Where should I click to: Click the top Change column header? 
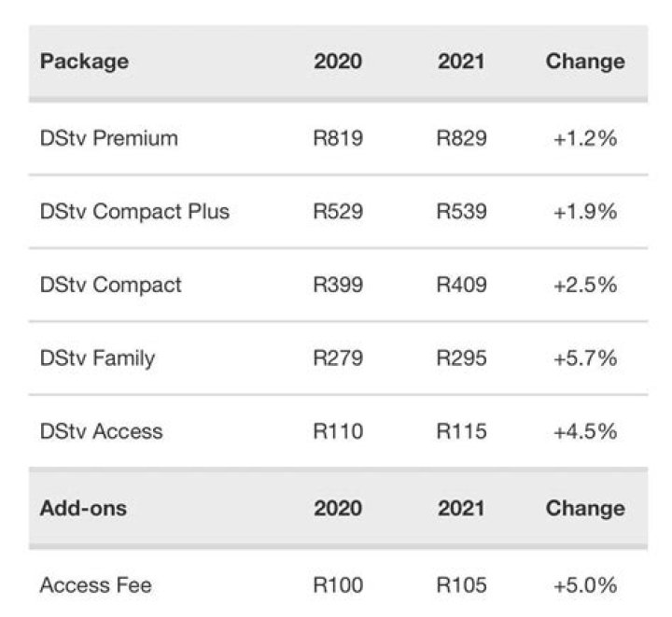coord(585,63)
